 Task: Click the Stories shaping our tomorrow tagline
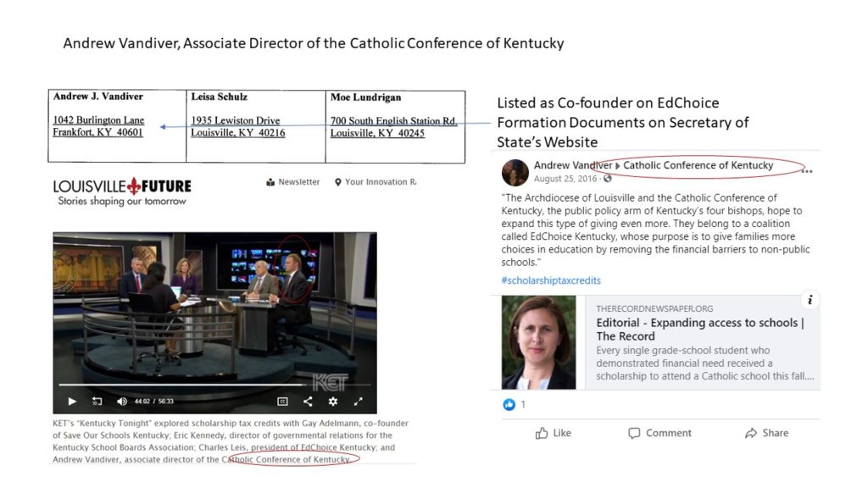click(x=122, y=202)
